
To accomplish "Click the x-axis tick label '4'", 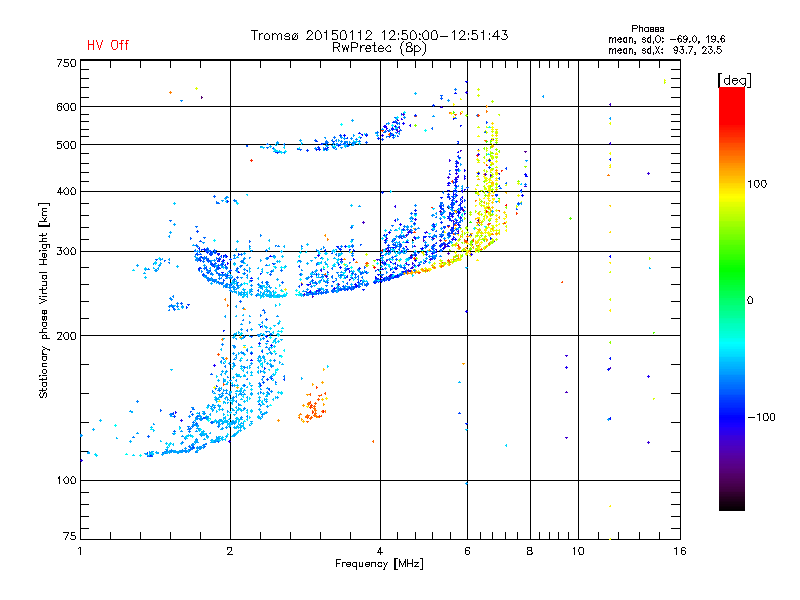I will point(380,551).
